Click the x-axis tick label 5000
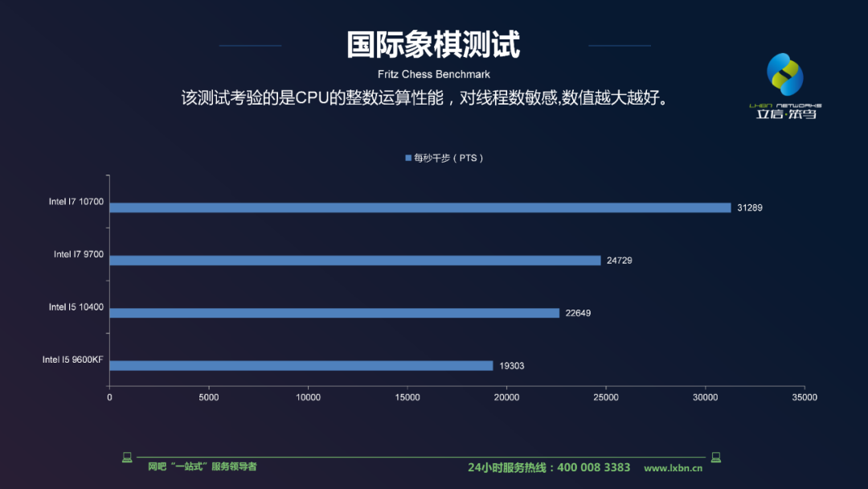 [x=209, y=397]
